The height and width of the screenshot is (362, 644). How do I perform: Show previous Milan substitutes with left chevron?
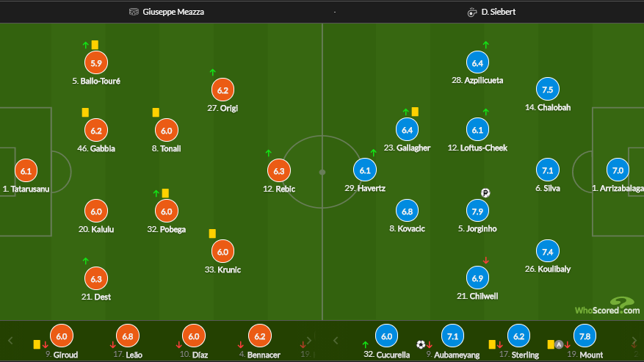point(11,340)
